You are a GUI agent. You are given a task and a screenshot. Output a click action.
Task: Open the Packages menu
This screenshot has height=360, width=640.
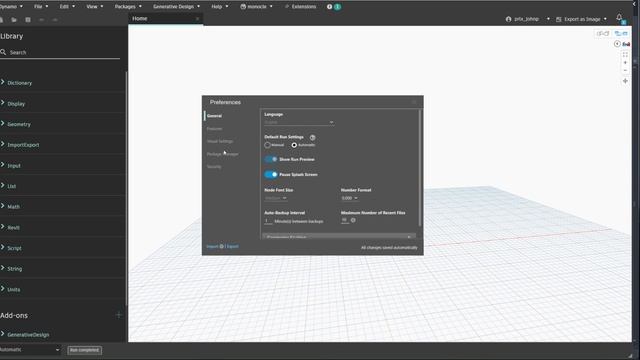click(x=128, y=7)
